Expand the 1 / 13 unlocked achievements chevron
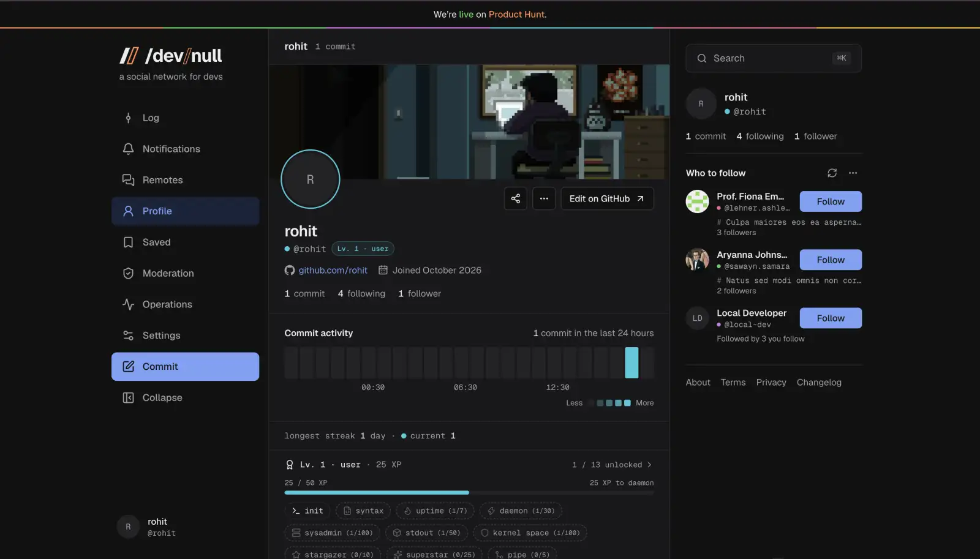The width and height of the screenshot is (980, 559). point(649,465)
